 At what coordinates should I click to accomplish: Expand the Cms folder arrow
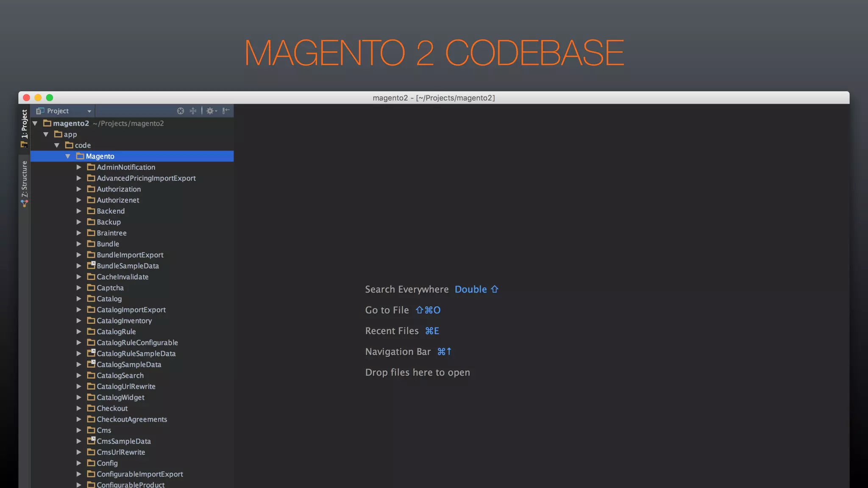pyautogui.click(x=79, y=430)
